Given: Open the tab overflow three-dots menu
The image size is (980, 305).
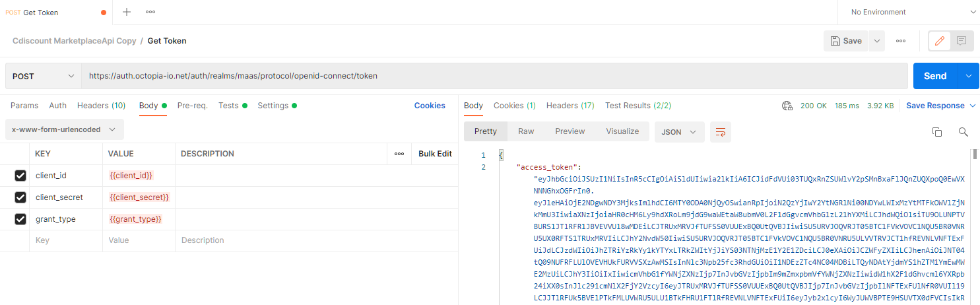Looking at the screenshot, I should (x=150, y=12).
